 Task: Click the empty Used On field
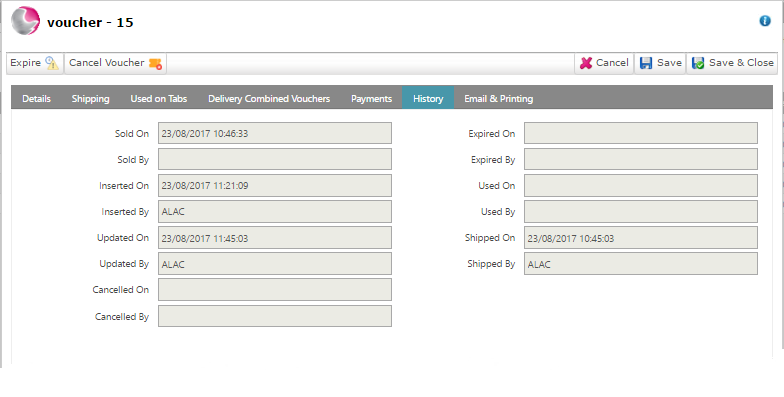click(x=641, y=185)
